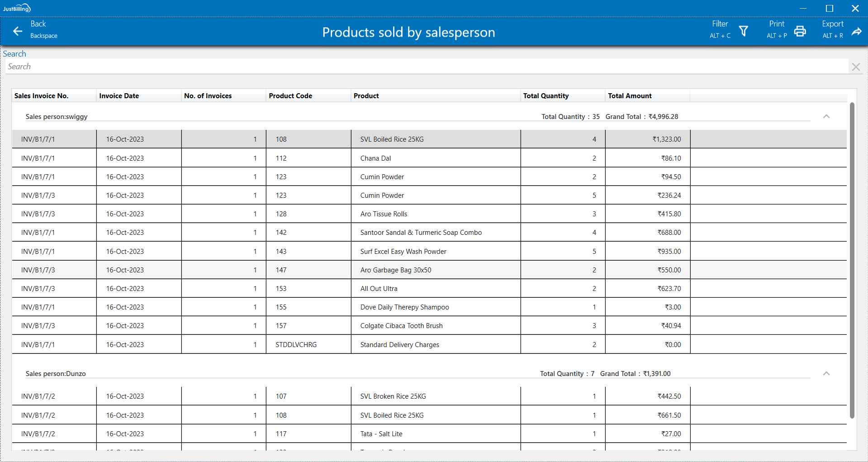Sort by Total Amount column header

point(630,96)
